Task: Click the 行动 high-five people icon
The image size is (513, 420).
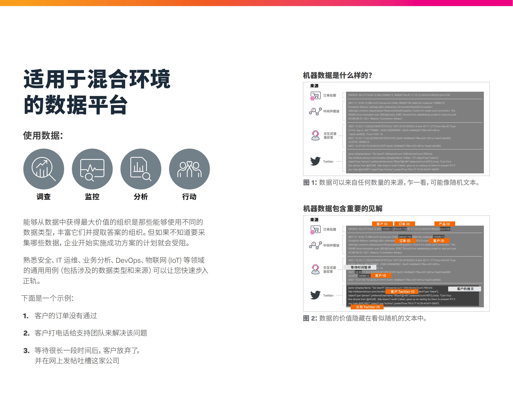Action: coord(189,169)
